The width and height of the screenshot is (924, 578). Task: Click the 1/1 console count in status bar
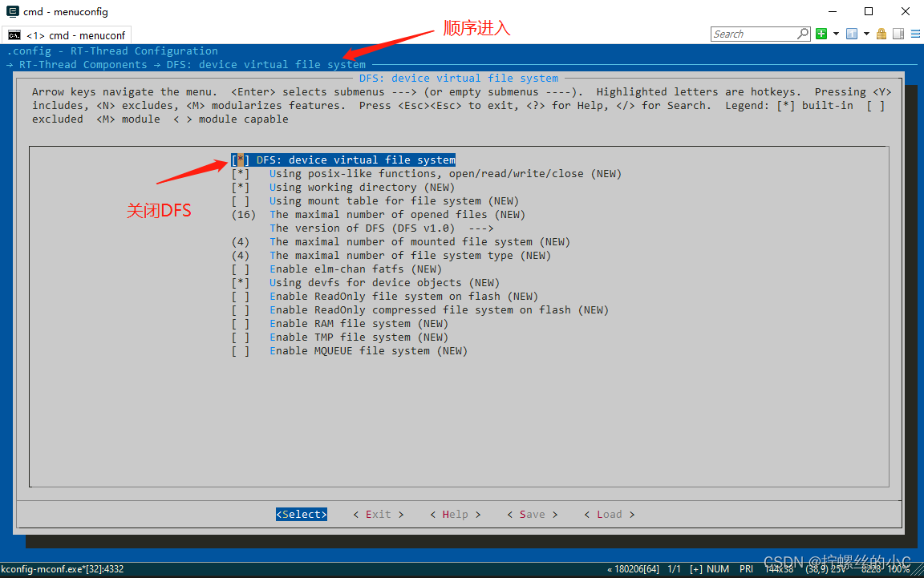674,569
